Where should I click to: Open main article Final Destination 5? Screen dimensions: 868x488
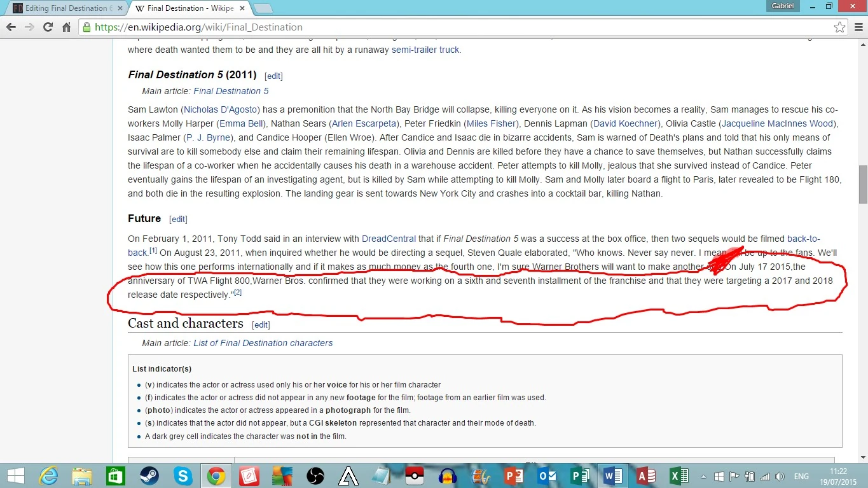[x=231, y=91]
